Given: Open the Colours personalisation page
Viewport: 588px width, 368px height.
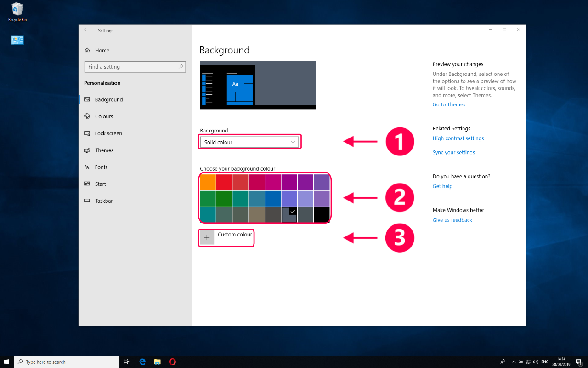Looking at the screenshot, I should coord(104,116).
